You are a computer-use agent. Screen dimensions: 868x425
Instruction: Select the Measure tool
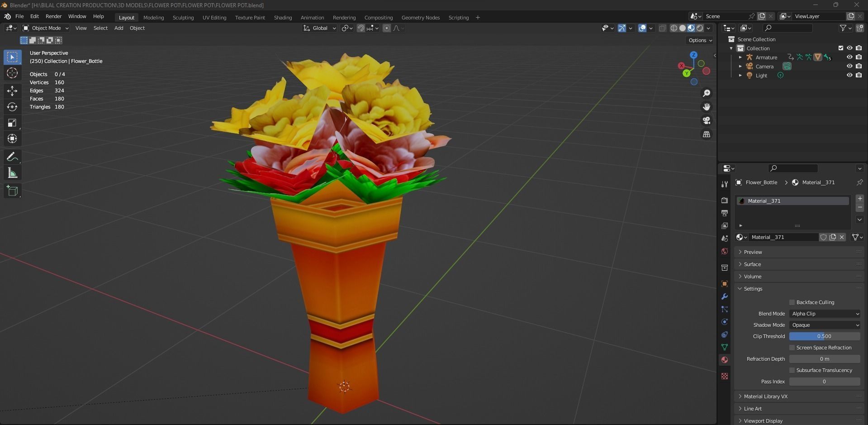point(12,173)
